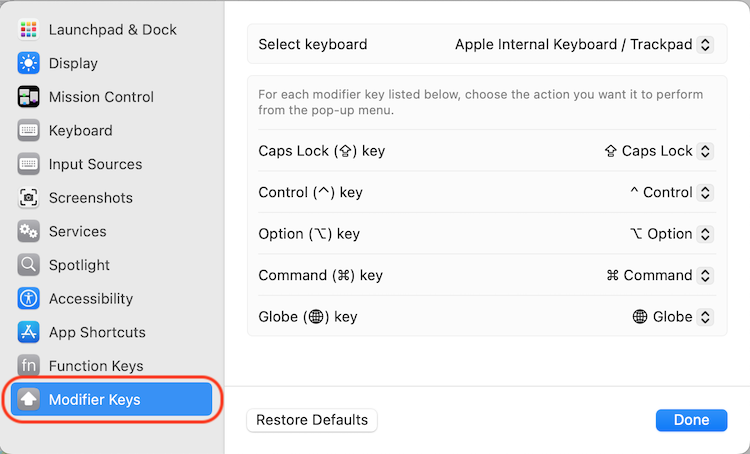Click the Spotlight magnifier icon

click(x=28, y=265)
